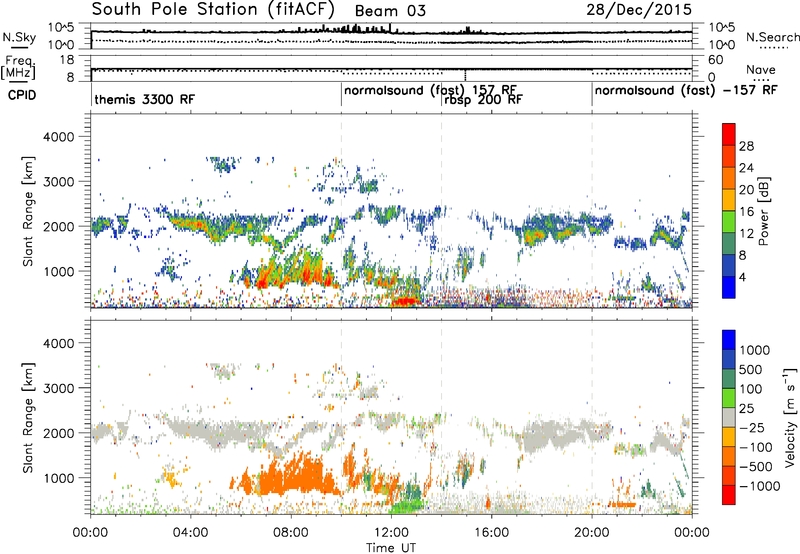Click the power panel 'Slant Range [km]' label
The width and height of the screenshot is (800, 554).
point(28,211)
